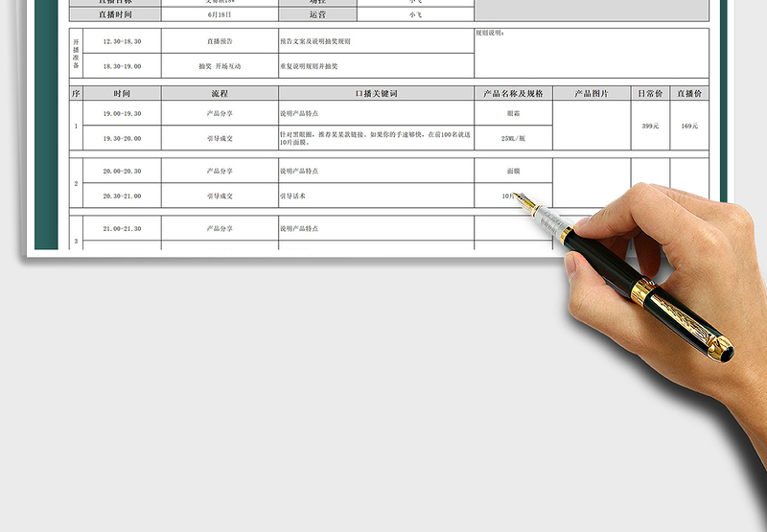The width and height of the screenshot is (767, 532).
Task: Click 说明产品特点 in the 21.00-21.30 row
Action: pos(376,228)
